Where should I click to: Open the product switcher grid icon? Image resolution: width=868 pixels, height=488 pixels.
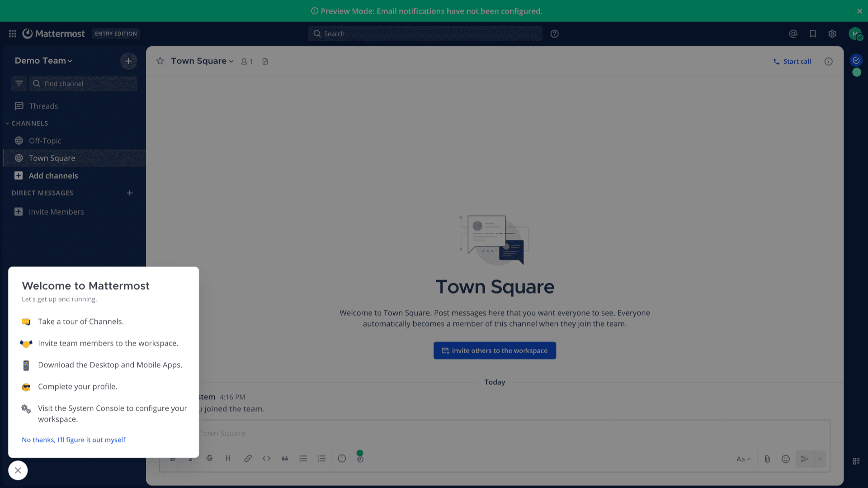[12, 33]
